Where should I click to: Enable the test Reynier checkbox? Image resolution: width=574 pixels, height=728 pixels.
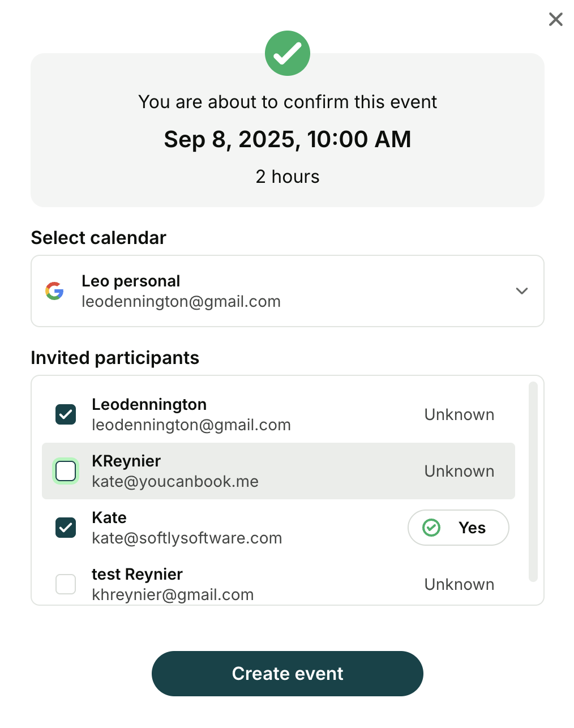(66, 584)
